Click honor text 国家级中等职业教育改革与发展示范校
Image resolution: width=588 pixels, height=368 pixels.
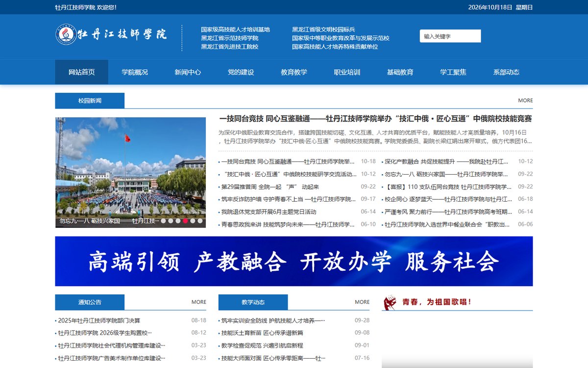pos(341,38)
